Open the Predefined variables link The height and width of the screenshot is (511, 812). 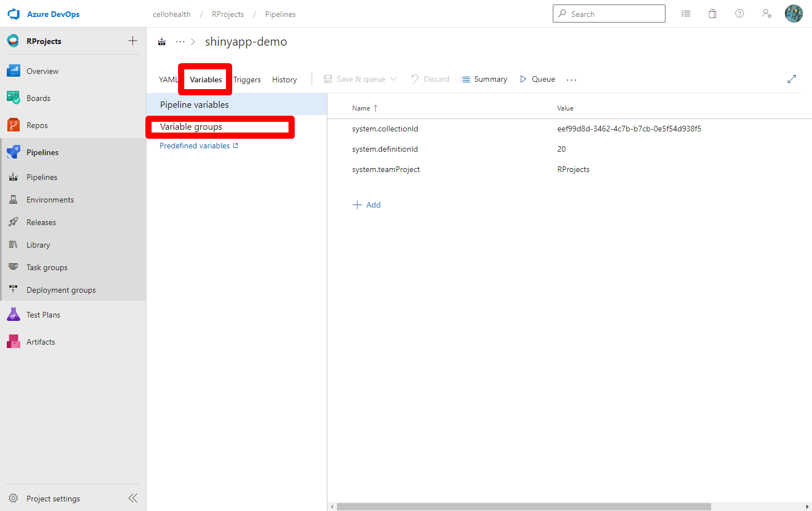194,145
